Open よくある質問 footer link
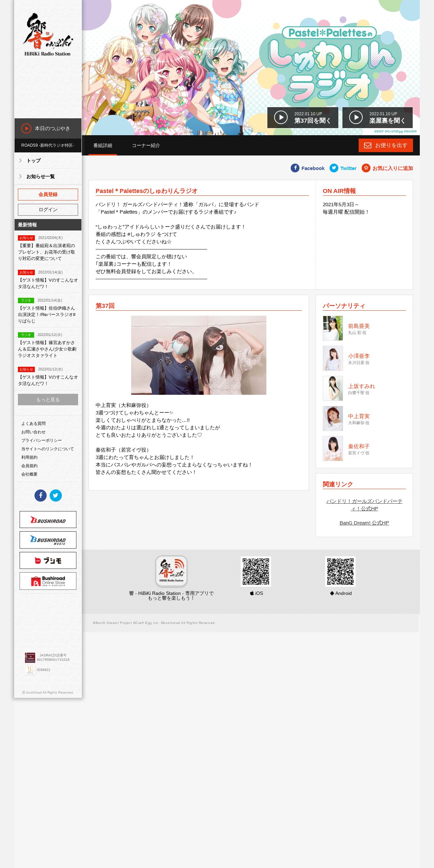The width and height of the screenshot is (434, 868). pos(33,424)
